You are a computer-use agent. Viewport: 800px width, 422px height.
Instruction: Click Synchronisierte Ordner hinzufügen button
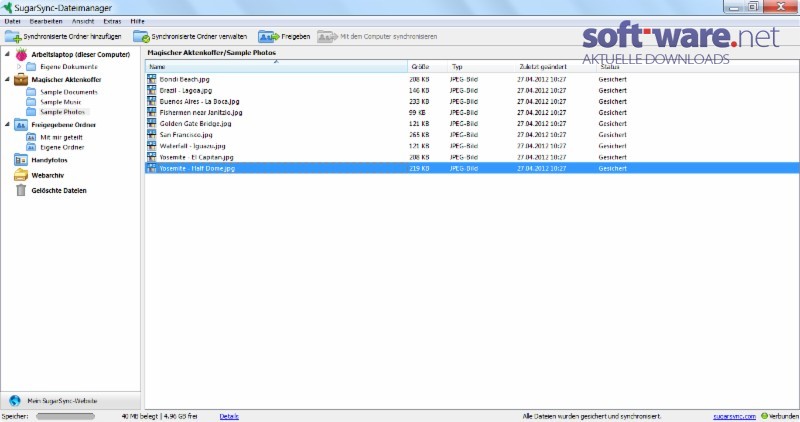click(x=63, y=37)
